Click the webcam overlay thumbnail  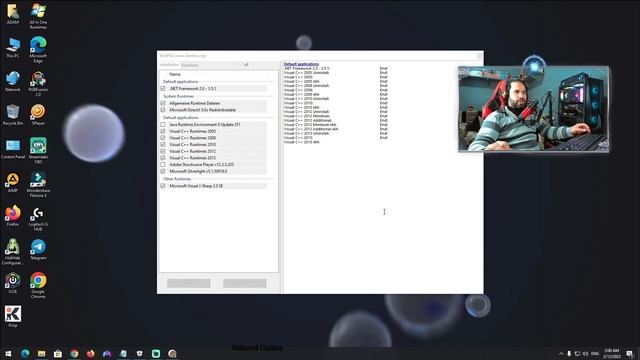pyautogui.click(x=534, y=109)
